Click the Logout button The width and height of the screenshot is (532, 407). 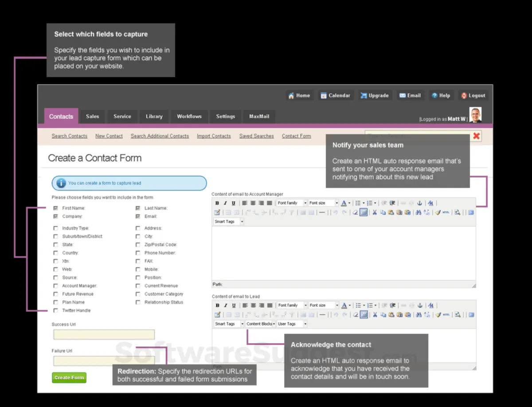pyautogui.click(x=473, y=95)
